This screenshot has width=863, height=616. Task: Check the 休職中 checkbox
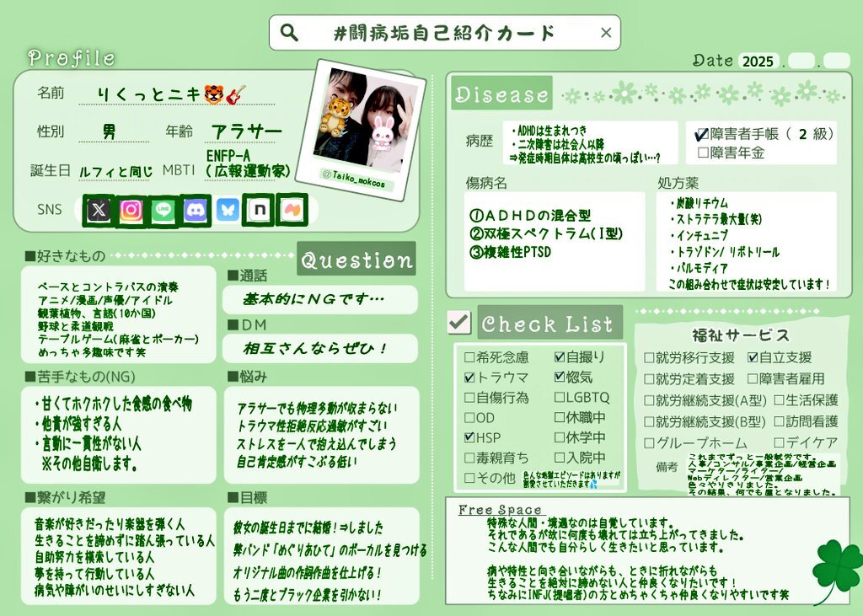coord(560,417)
